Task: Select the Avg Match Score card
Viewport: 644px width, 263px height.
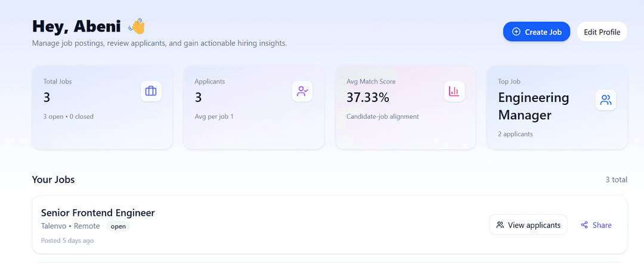Action: [x=405, y=107]
